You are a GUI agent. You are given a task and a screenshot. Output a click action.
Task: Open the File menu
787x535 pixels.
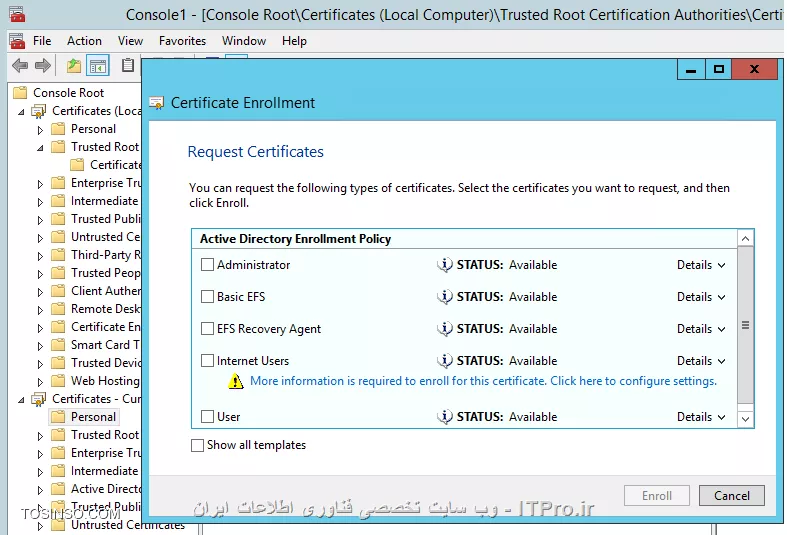coord(42,41)
